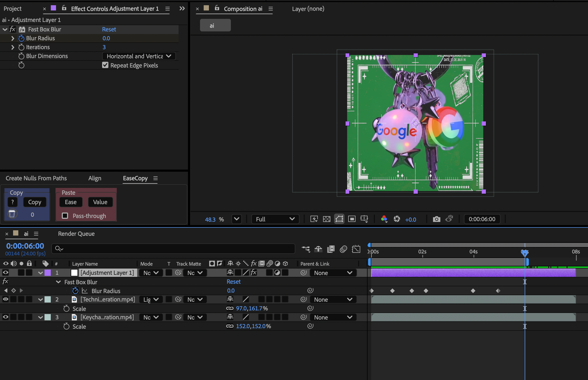Switch to Render Queue tab
This screenshot has width=588, height=380.
coord(76,234)
